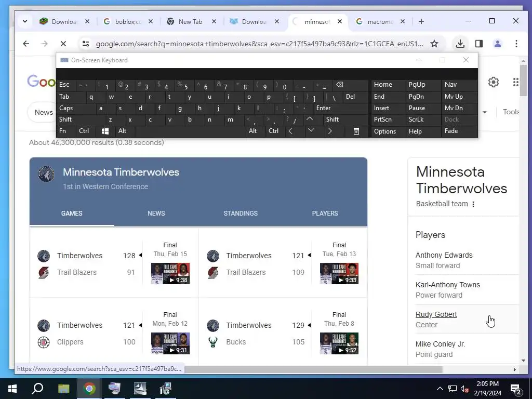Switch to the PLAYERS tab

click(325, 214)
